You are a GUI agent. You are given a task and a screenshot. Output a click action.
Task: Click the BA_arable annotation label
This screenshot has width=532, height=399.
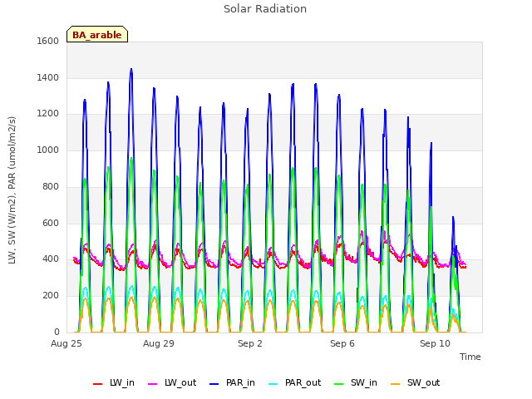click(97, 34)
